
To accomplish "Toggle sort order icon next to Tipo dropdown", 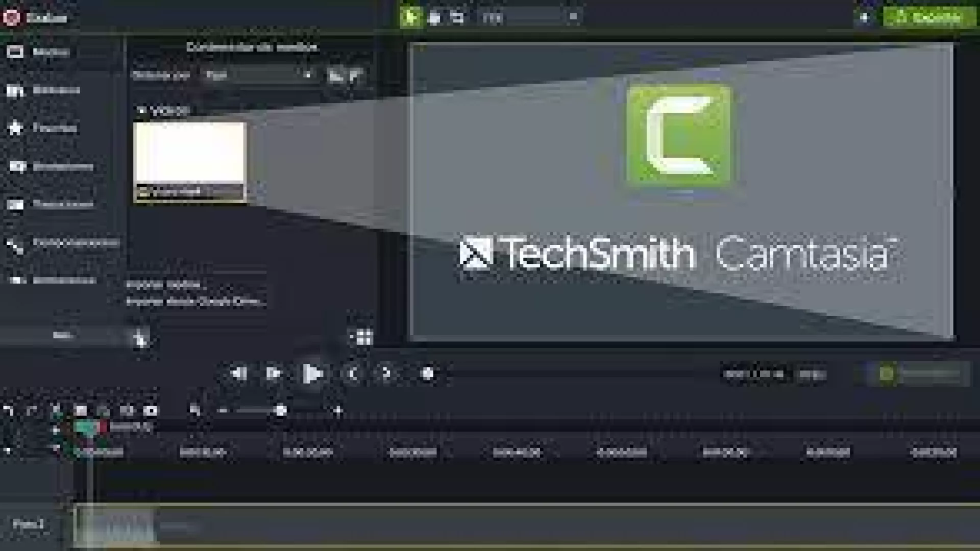I will pos(335,76).
